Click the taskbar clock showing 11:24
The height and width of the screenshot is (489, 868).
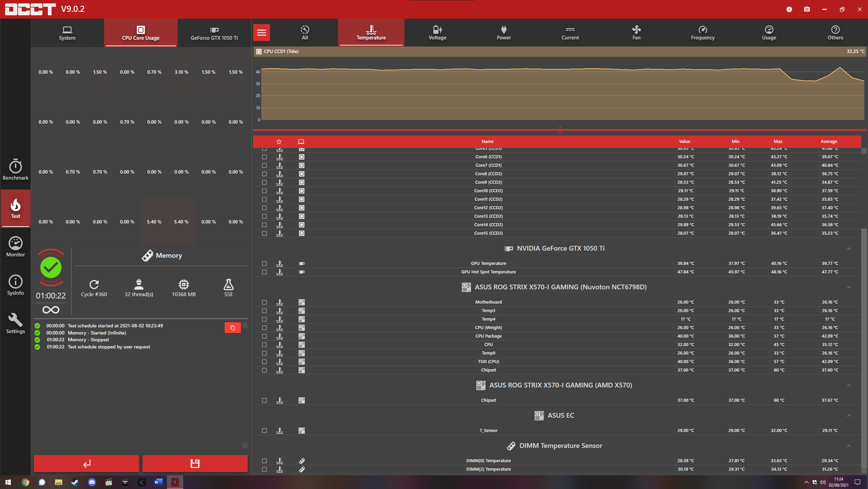click(x=838, y=482)
